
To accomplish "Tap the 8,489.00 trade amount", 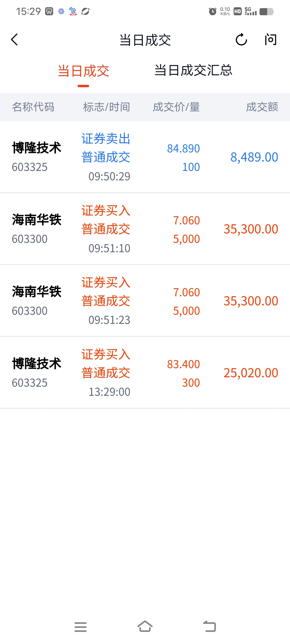I will (x=254, y=157).
